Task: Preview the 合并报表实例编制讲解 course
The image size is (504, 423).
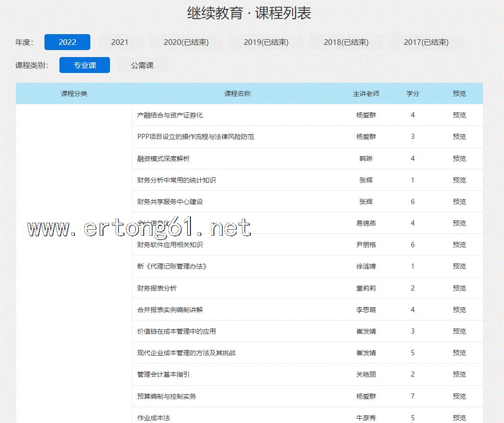Action: [x=459, y=310]
